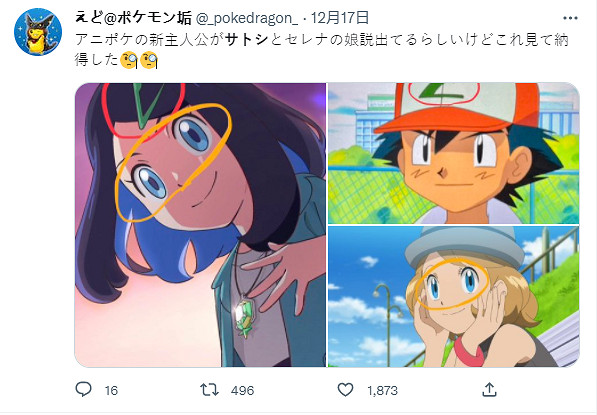Click the 12月17日 tweet date

[340, 18]
